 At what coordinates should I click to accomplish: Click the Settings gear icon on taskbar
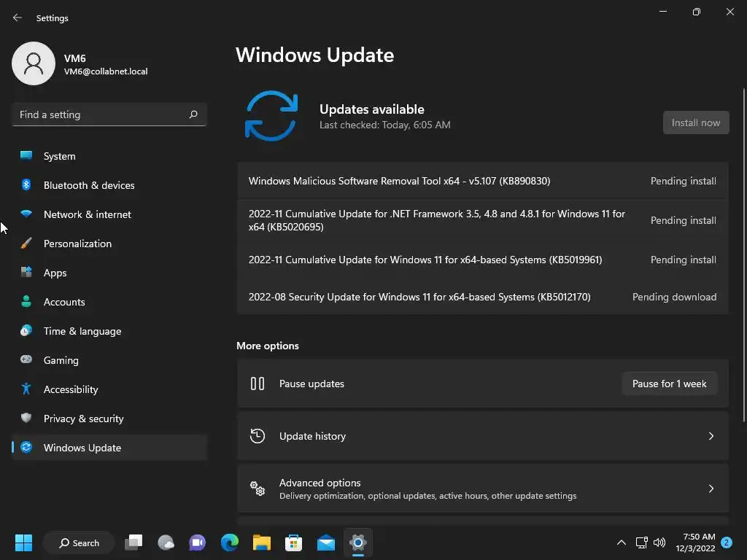(x=357, y=542)
